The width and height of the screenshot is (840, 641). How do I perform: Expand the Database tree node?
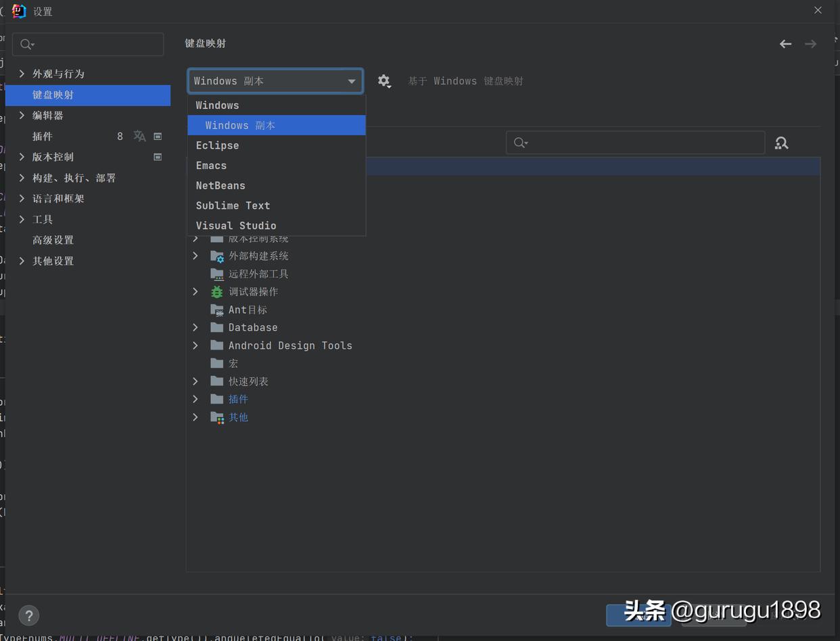tap(195, 327)
